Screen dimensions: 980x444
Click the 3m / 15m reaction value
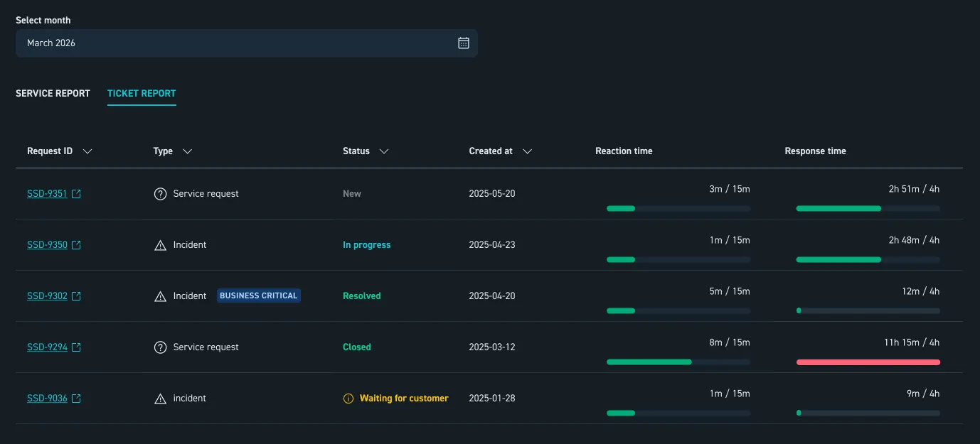tap(730, 189)
